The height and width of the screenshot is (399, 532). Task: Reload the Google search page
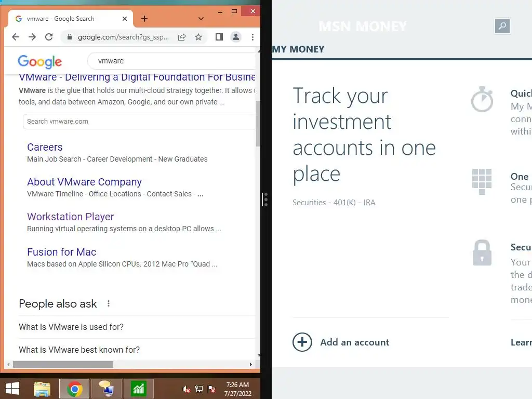49,37
